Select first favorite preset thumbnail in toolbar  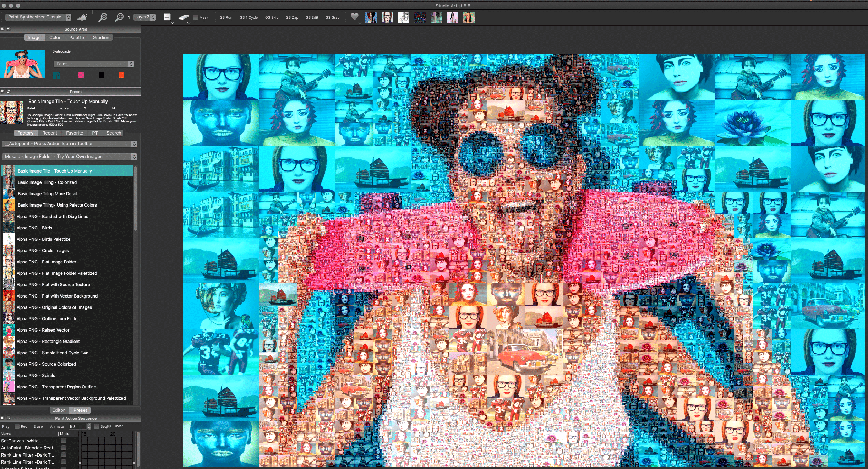tap(371, 17)
